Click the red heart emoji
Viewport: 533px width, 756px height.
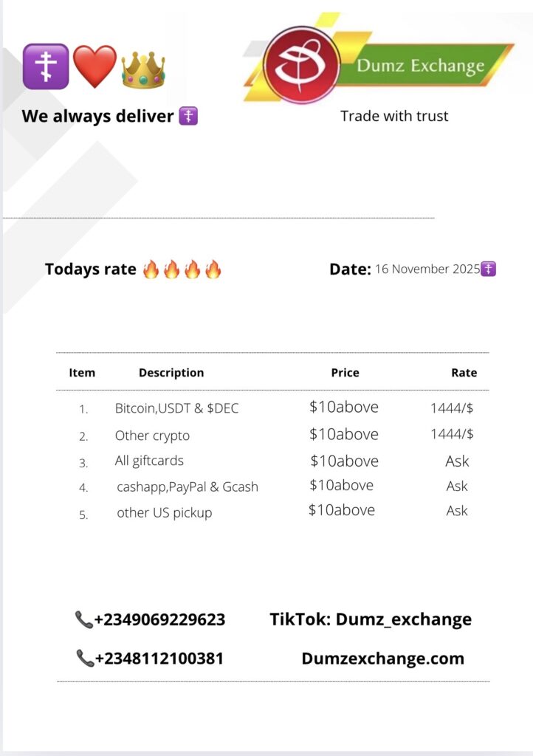tap(94, 66)
